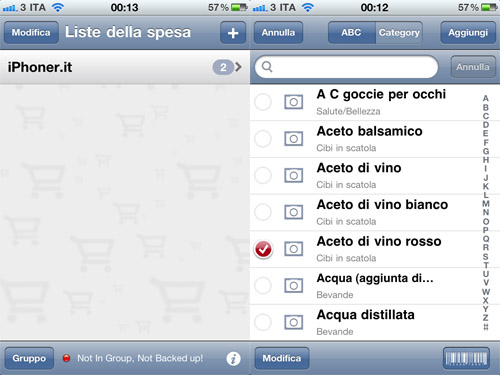Jump to letter M in alphabet index
This screenshot has height=375, width=500.
coord(486,204)
